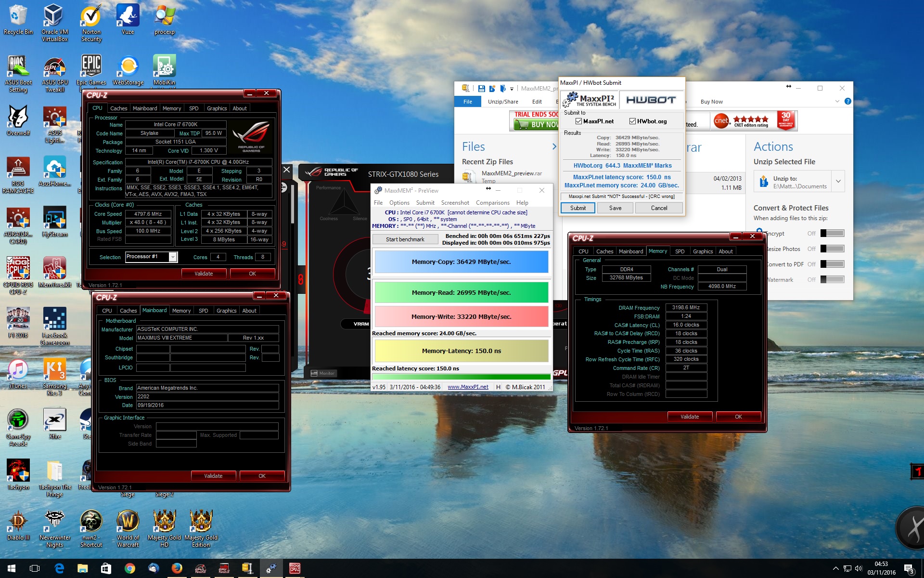Viewport: 924px width, 578px height.
Task: Launch Samsung Kies 3 icon
Action: (x=54, y=377)
